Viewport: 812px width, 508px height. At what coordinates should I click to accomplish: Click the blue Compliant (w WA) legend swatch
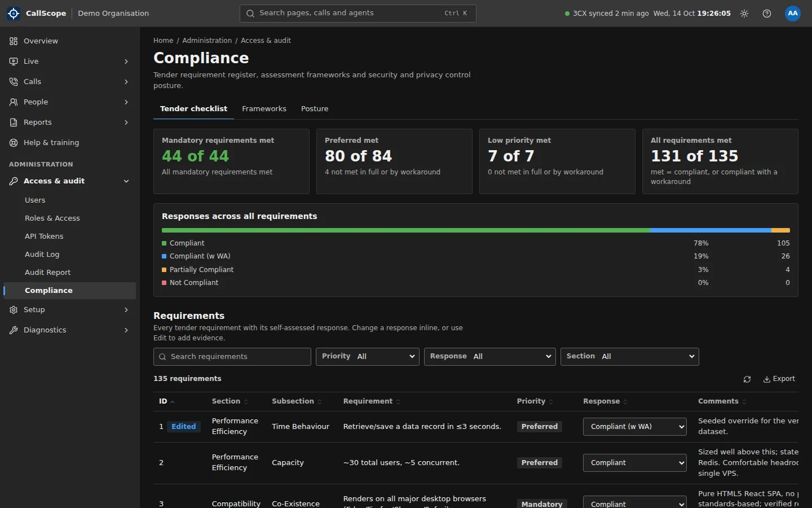(164, 256)
